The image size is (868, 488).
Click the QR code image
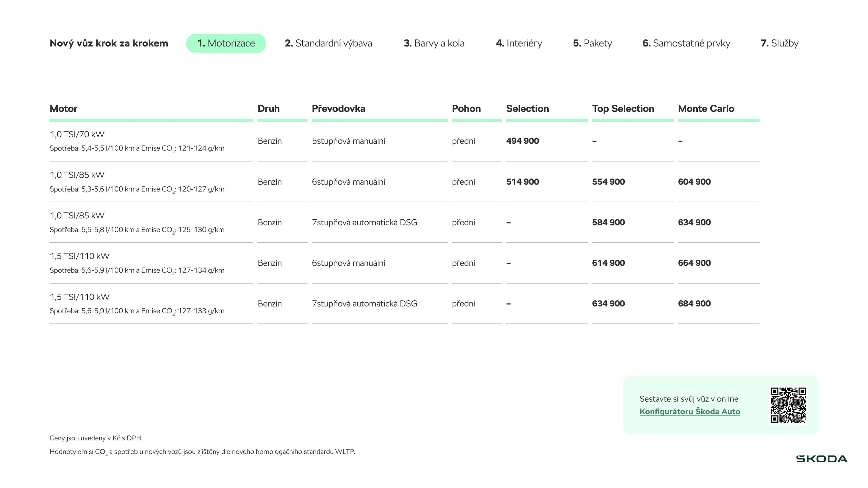click(788, 405)
